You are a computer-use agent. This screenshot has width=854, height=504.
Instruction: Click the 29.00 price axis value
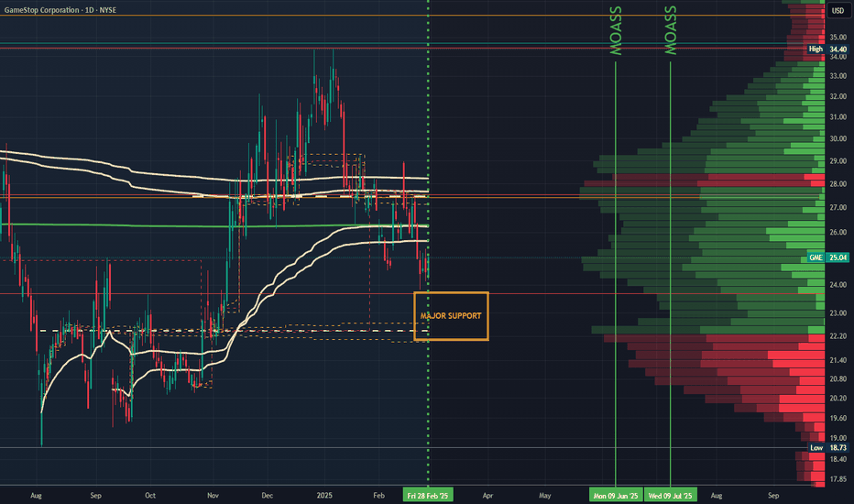838,161
